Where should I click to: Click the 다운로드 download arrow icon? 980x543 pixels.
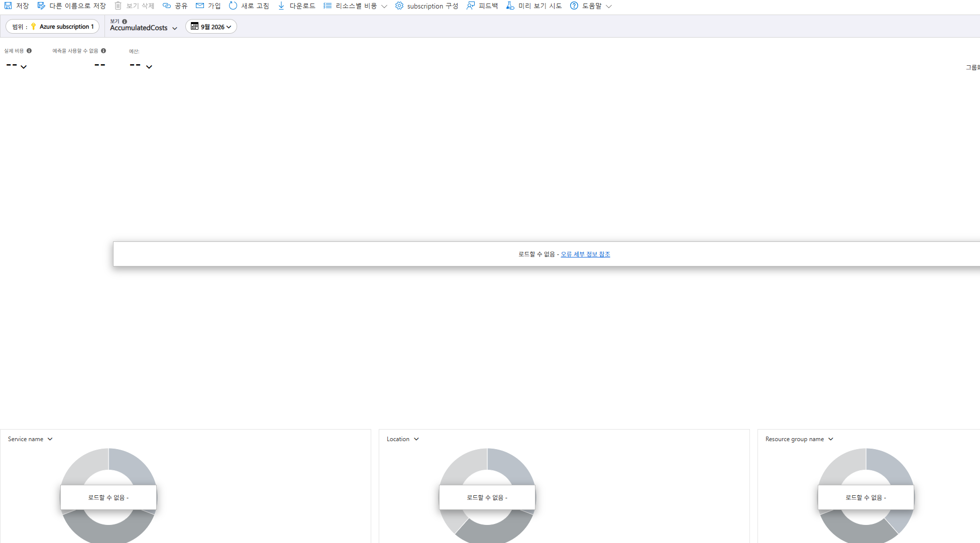pos(281,6)
